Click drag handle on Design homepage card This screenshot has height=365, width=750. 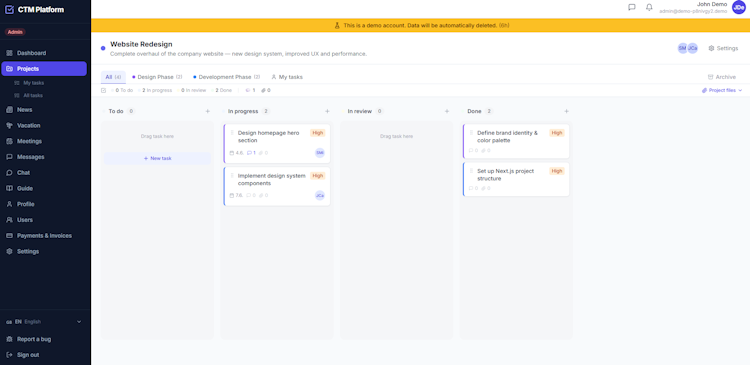click(232, 133)
